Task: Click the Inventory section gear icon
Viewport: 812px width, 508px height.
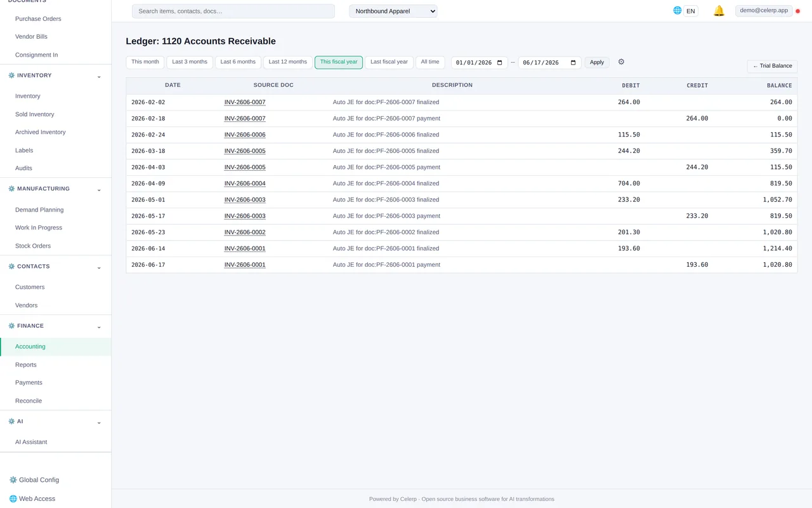Action: (11, 76)
